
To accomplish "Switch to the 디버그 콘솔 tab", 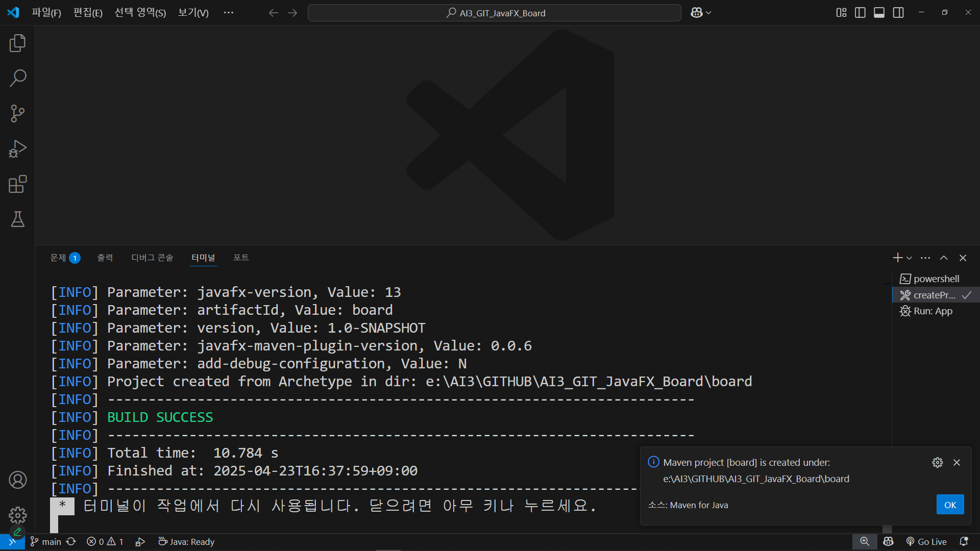I will point(152,258).
